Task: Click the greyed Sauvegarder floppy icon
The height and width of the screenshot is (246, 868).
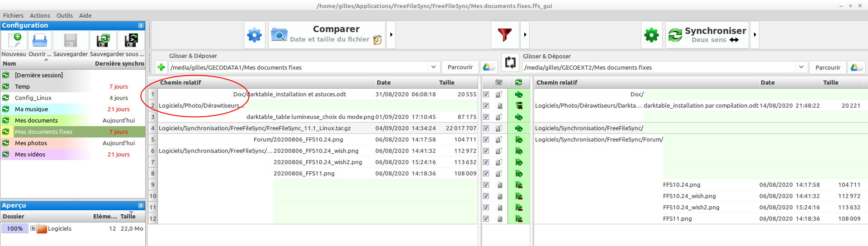Action: click(x=71, y=40)
